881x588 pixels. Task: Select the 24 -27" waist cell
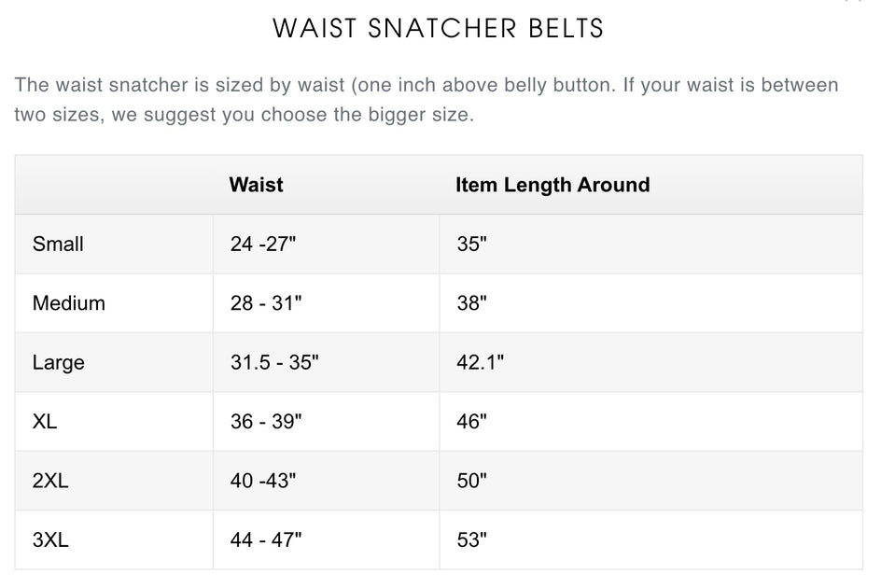coord(263,245)
